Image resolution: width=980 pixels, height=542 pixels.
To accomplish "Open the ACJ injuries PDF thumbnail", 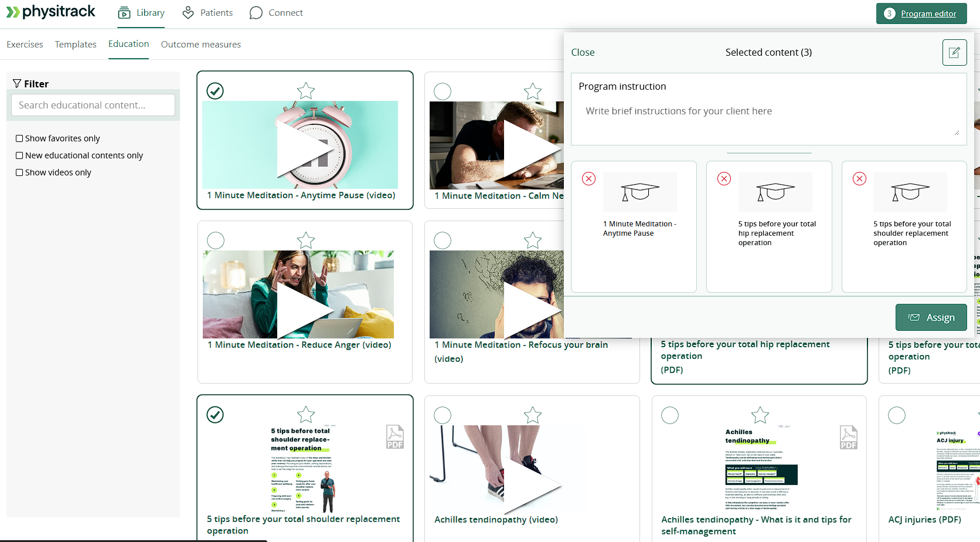I will [958, 469].
